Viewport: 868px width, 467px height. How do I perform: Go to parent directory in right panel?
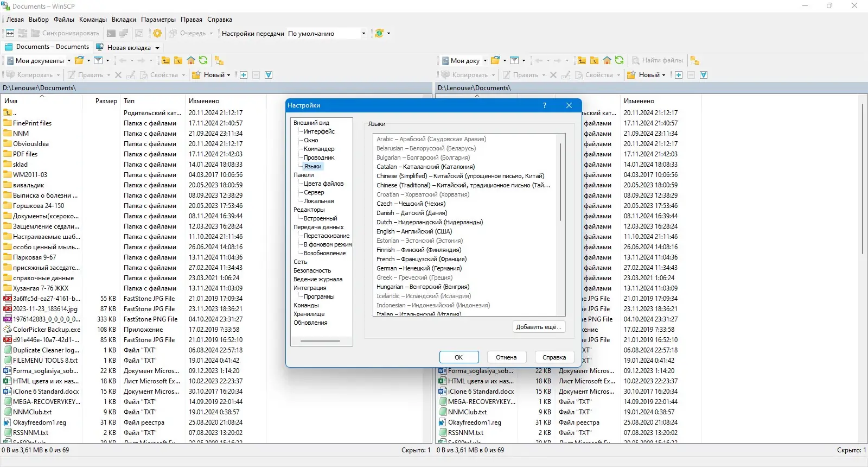click(582, 60)
